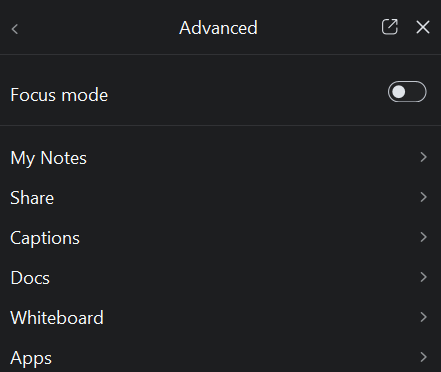Click the chevron next to Share
The image size is (441, 372).
click(423, 197)
